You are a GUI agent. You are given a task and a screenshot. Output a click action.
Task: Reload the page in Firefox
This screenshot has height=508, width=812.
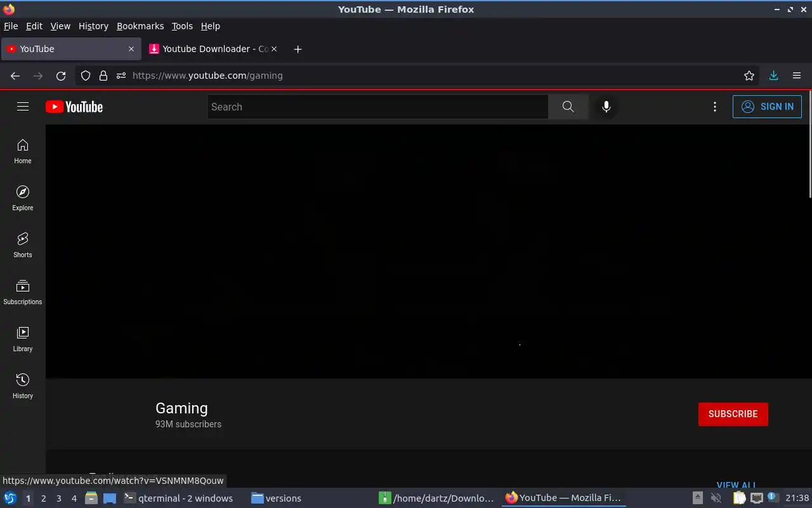click(x=61, y=76)
